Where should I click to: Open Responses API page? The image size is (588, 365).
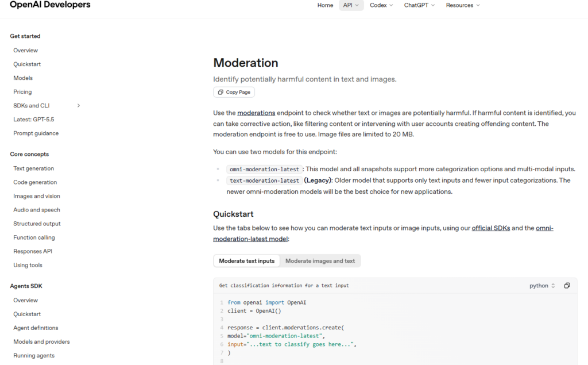point(33,251)
